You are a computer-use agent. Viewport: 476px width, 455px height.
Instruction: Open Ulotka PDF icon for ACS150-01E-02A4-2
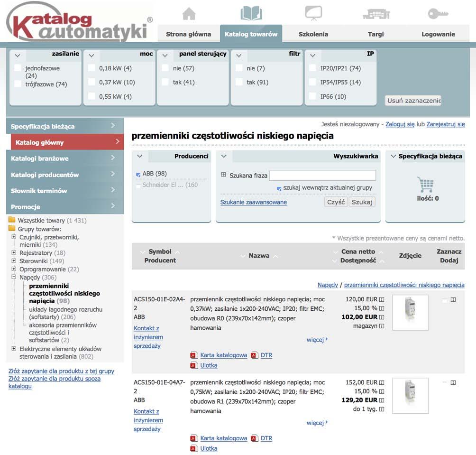(x=194, y=365)
